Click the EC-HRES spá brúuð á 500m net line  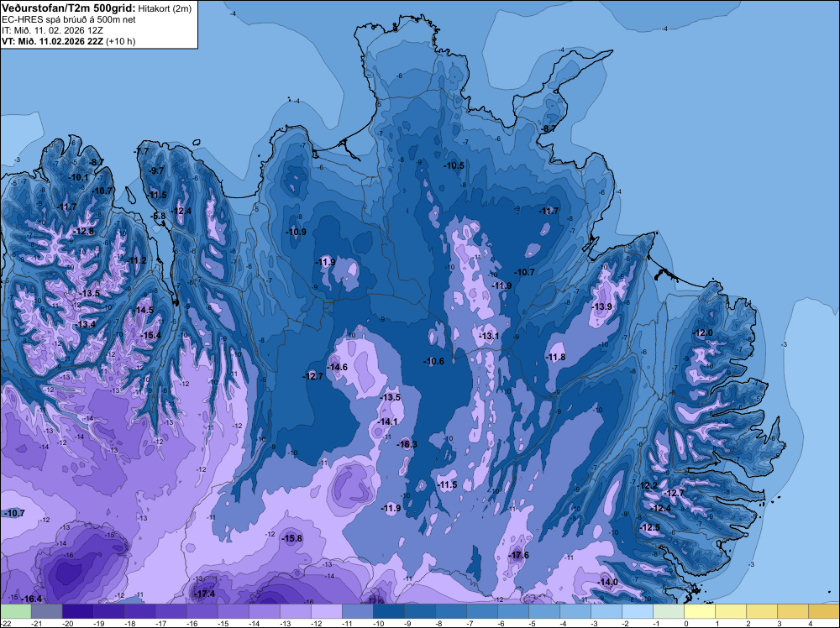tap(69, 19)
